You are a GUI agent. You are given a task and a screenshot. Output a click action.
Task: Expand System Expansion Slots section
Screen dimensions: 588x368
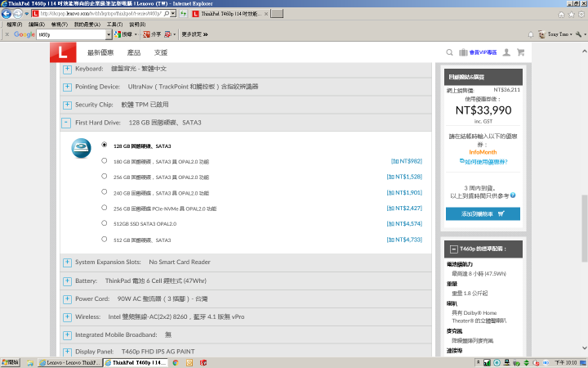pos(67,263)
